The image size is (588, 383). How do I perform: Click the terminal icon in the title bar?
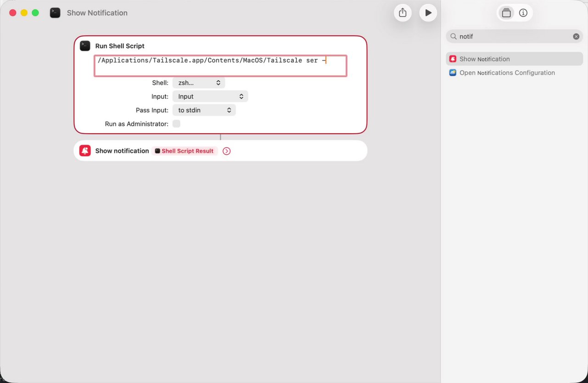click(55, 13)
